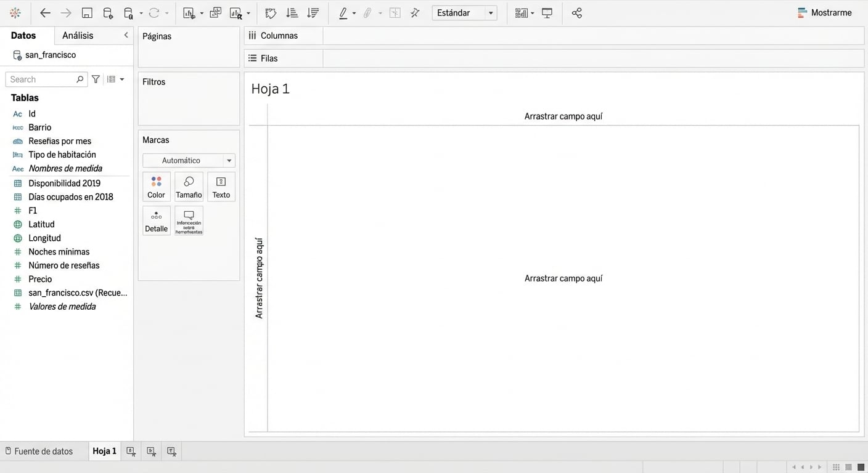This screenshot has height=473, width=868.
Task: Collapse the data pane with chevron
Action: [x=126, y=35]
